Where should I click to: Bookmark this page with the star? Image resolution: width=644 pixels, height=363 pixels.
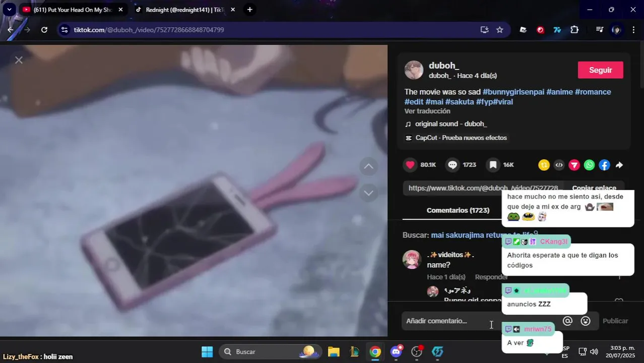(499, 30)
